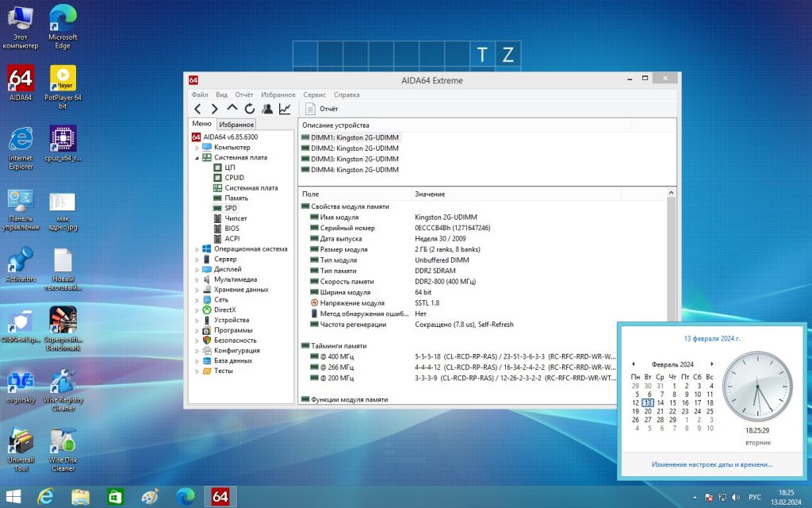Open the Файл menu
The image size is (812, 508).
(x=200, y=95)
